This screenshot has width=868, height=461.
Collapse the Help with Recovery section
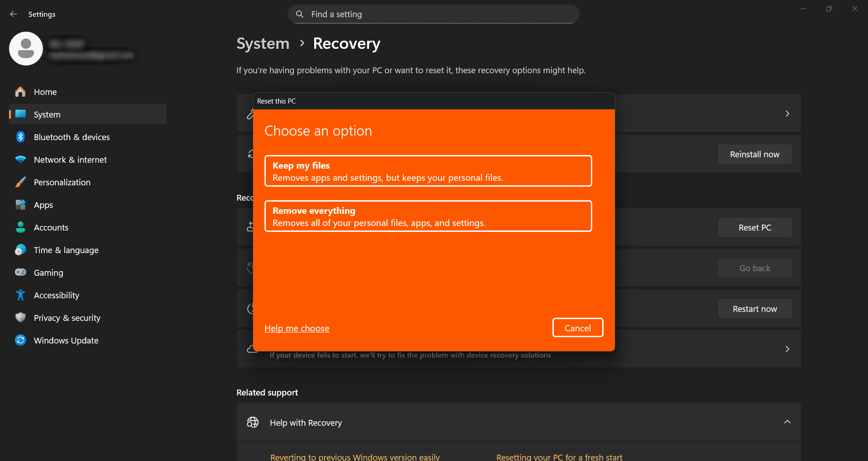coord(787,422)
